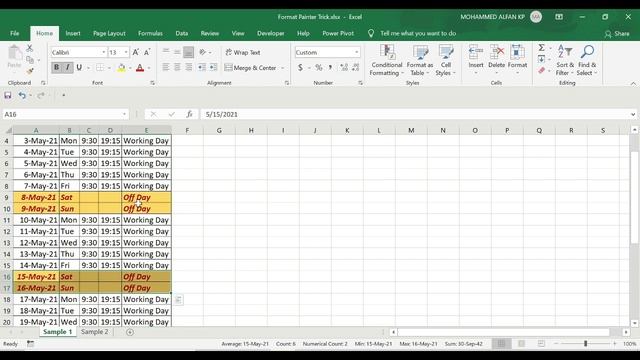Image resolution: width=640 pixels, height=360 pixels.
Task: Open Number group dialog launcher
Action: coord(360,83)
